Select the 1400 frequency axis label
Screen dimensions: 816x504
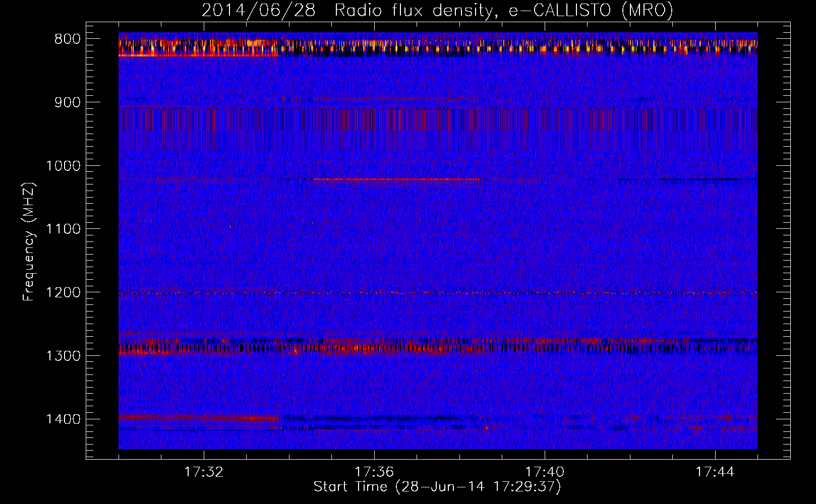point(63,419)
